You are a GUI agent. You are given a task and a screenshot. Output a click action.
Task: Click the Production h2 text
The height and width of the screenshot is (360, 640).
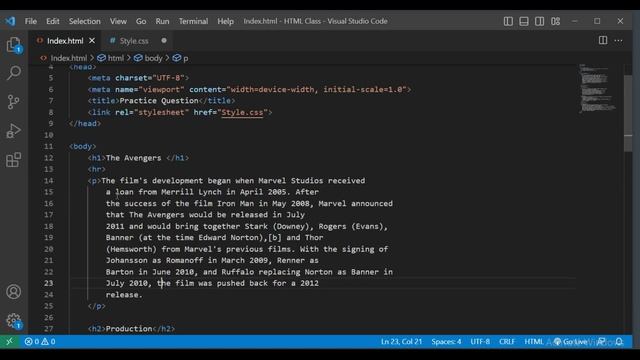click(x=129, y=329)
